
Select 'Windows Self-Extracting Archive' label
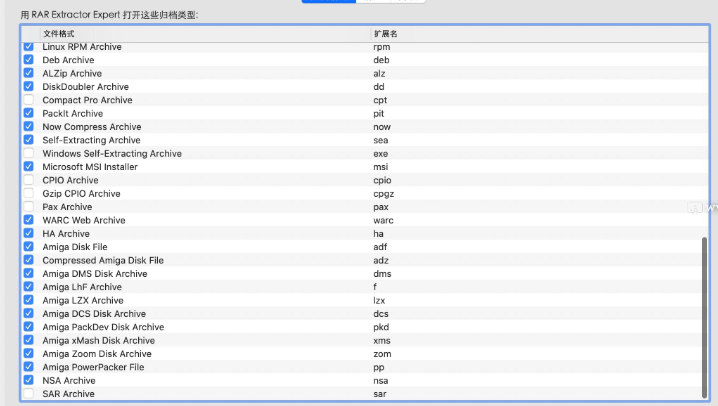coord(112,153)
